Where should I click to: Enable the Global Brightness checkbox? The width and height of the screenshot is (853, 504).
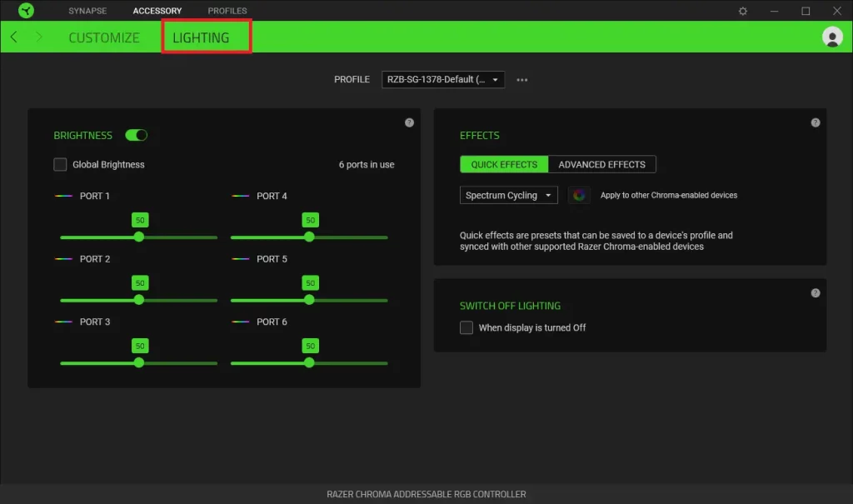(60, 164)
